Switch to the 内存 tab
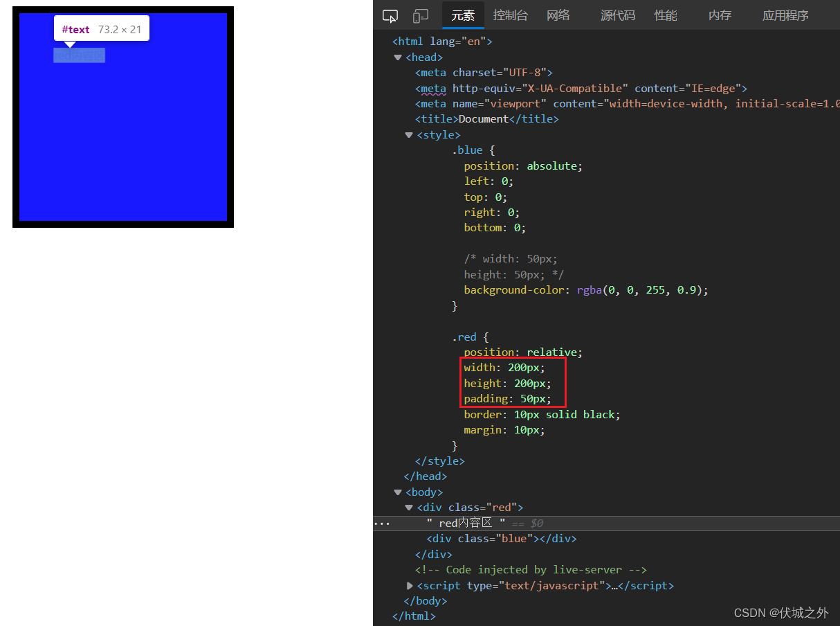Viewport: 840px width, 626px height. [720, 15]
